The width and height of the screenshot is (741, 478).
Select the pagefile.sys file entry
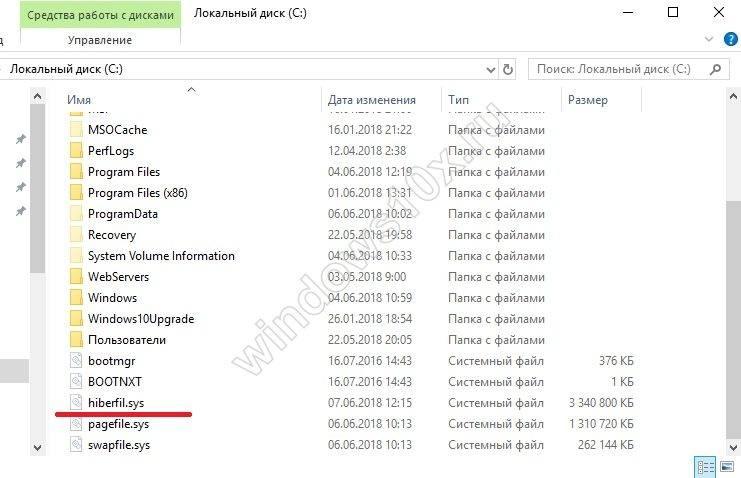pyautogui.click(x=118, y=424)
